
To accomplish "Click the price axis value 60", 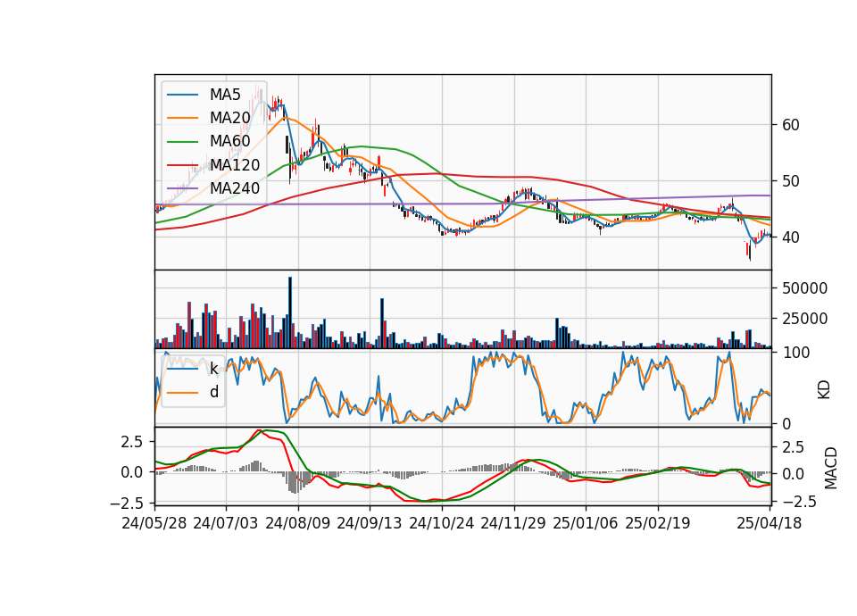I will [x=791, y=125].
